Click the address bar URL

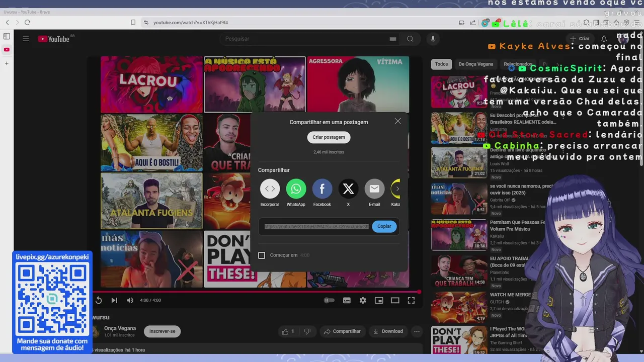(x=191, y=23)
